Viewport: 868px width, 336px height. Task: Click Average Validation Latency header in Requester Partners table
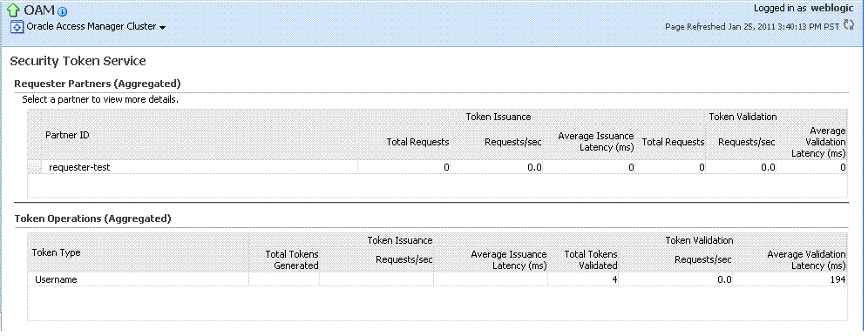pyautogui.click(x=818, y=142)
